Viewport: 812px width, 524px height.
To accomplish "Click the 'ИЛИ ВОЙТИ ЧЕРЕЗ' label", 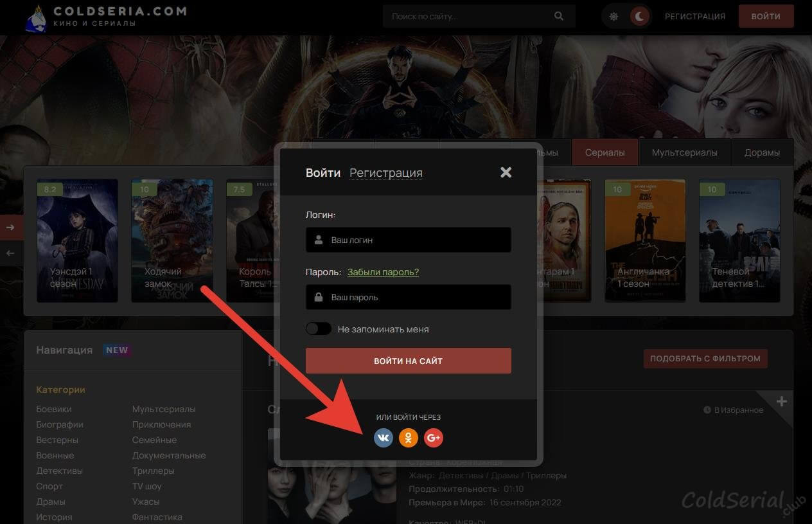I will click(409, 417).
